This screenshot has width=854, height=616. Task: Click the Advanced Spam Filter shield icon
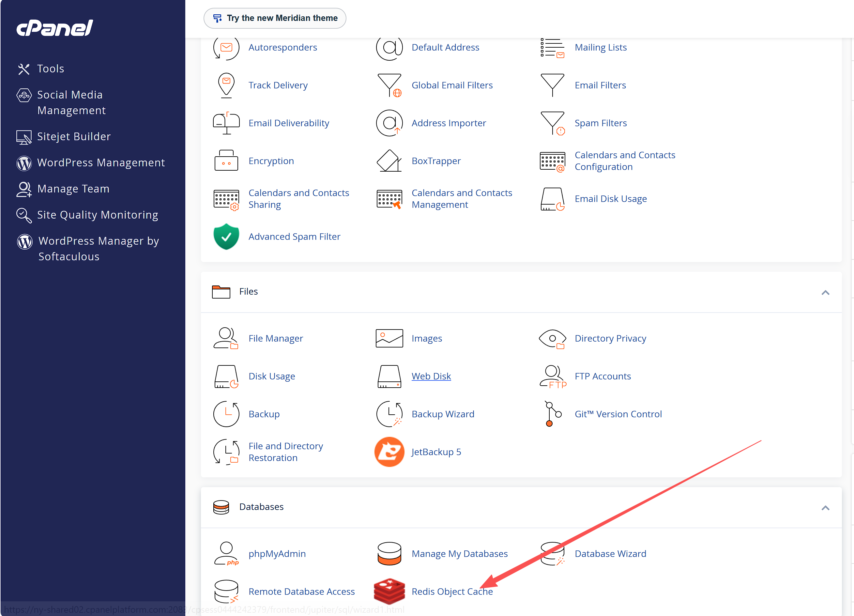(226, 237)
